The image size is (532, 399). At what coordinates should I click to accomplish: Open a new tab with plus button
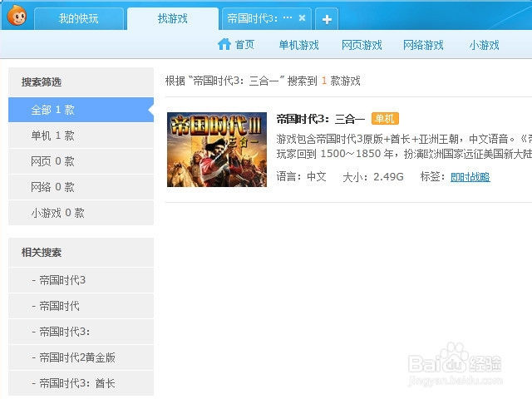(x=327, y=19)
